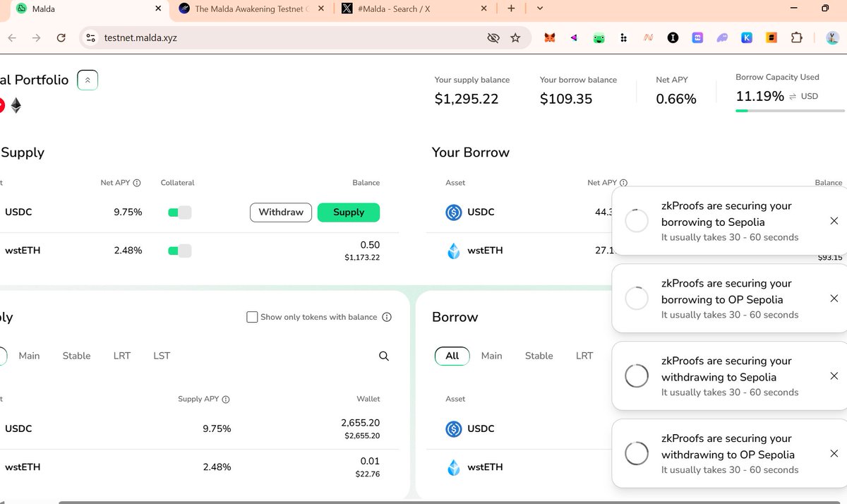847x504 pixels.
Task: Click the Net APY info icon in Your Supply
Action: (137, 183)
